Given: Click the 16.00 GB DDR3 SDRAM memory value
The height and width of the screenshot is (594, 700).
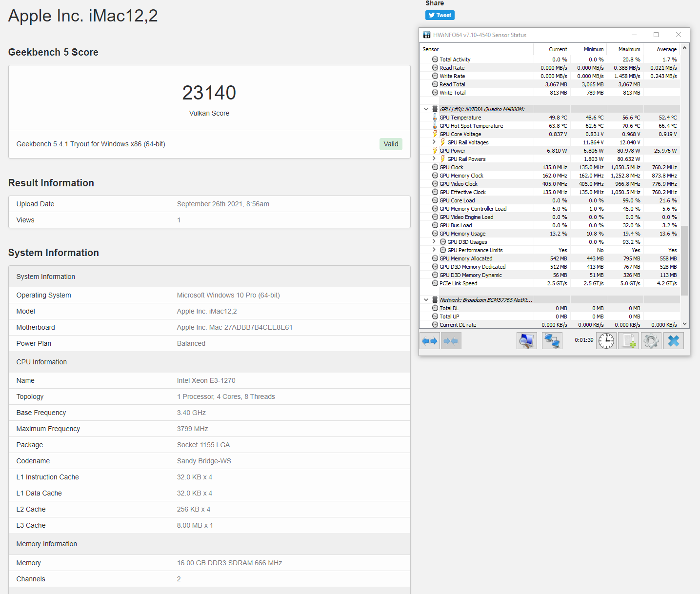Looking at the screenshot, I should tap(230, 563).
